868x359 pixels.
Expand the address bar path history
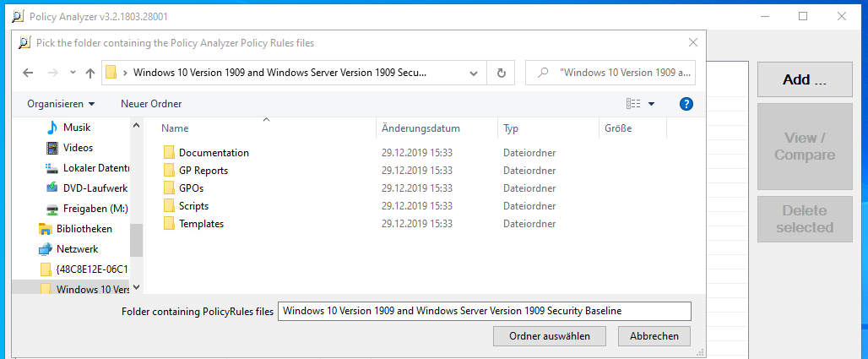pyautogui.click(x=474, y=73)
